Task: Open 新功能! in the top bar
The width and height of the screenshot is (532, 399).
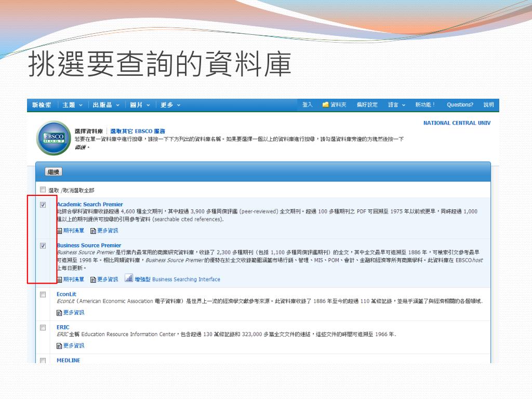Action: pyautogui.click(x=425, y=105)
